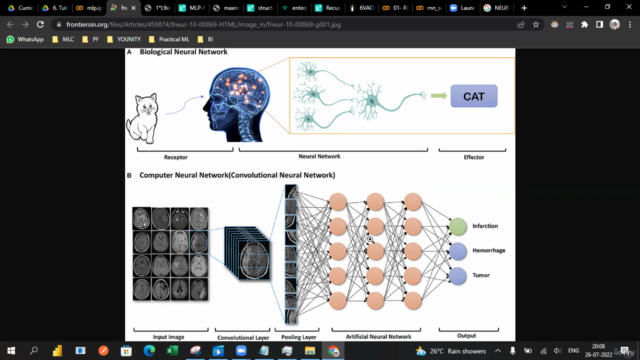View site information with the lock icon
The width and height of the screenshot is (640, 360).
[59, 24]
